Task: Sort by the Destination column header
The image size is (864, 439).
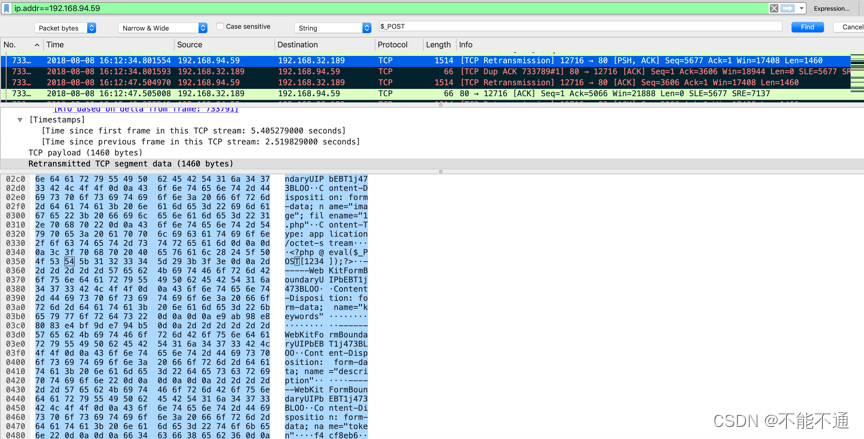Action: [x=323, y=45]
